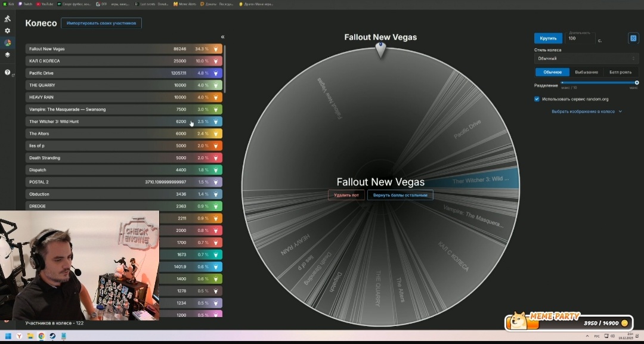Show hidden system tray icons
Screen dimensions: 644x344
[x=587, y=336]
